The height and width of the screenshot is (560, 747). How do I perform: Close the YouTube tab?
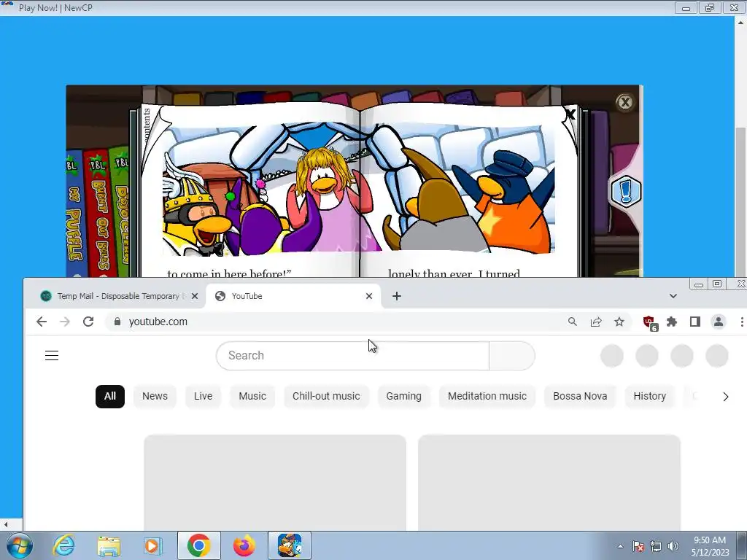368,296
